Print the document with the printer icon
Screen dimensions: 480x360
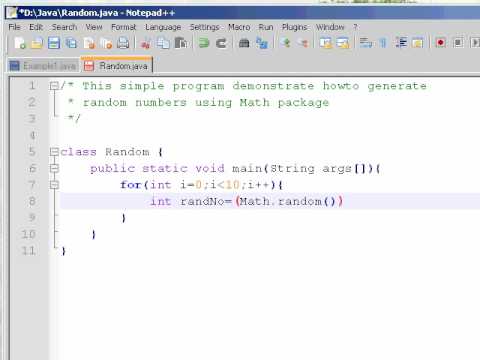pyautogui.click(x=123, y=43)
